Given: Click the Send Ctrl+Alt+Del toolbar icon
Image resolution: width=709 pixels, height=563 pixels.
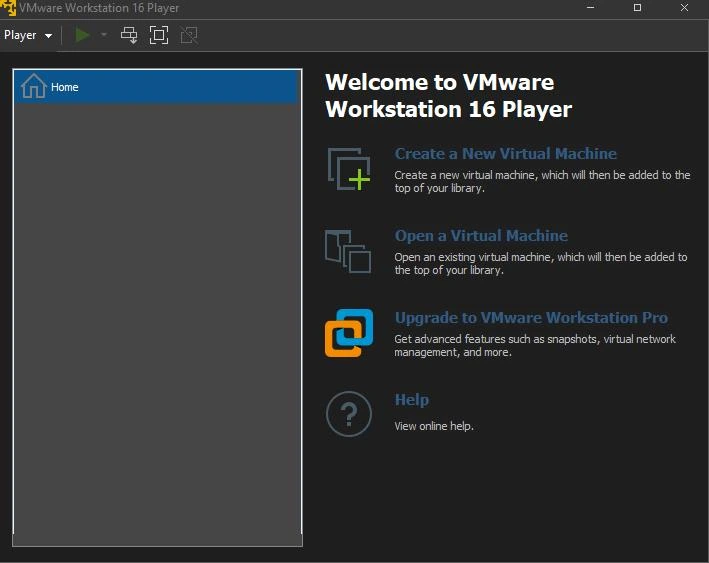Looking at the screenshot, I should tap(129, 35).
